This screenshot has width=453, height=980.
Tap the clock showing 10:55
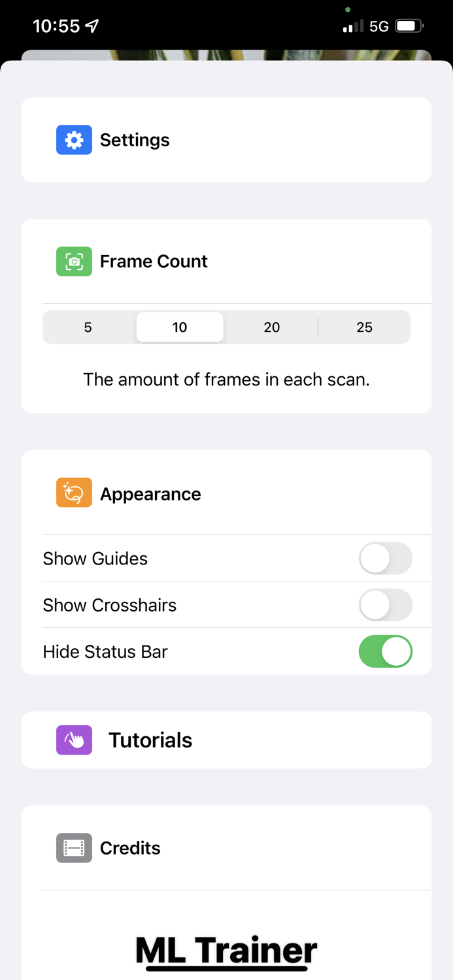click(x=57, y=25)
